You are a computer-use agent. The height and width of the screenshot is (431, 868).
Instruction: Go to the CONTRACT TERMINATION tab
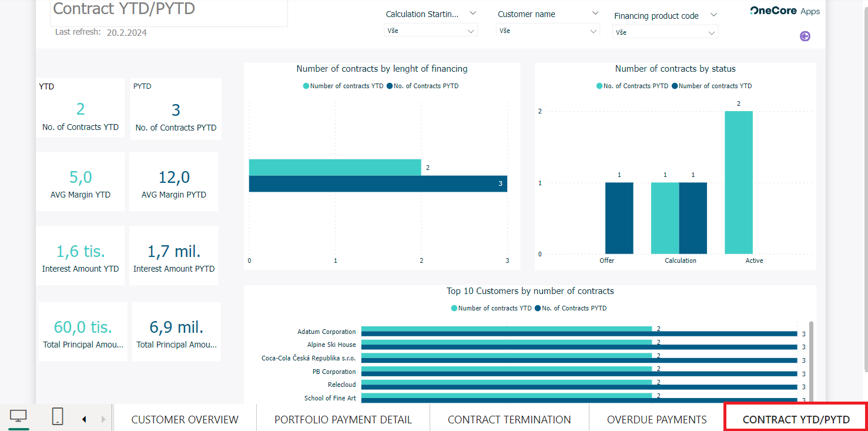click(509, 419)
